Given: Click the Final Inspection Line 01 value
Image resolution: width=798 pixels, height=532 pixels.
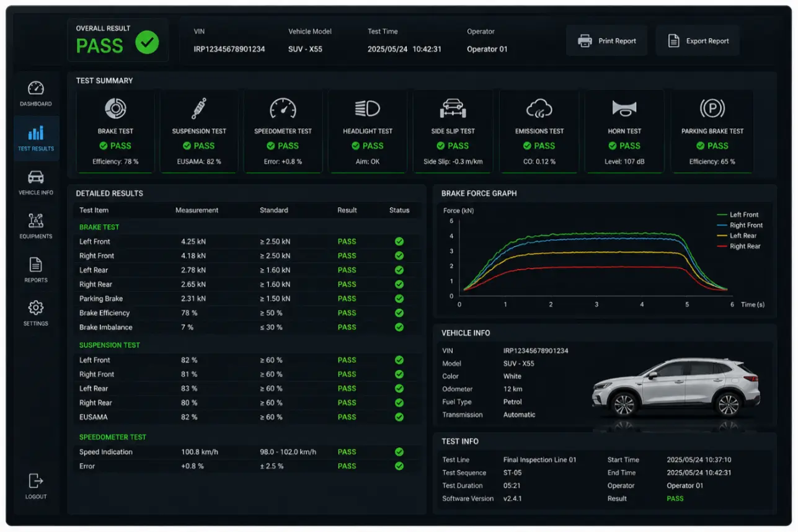Looking at the screenshot, I should [540, 460].
